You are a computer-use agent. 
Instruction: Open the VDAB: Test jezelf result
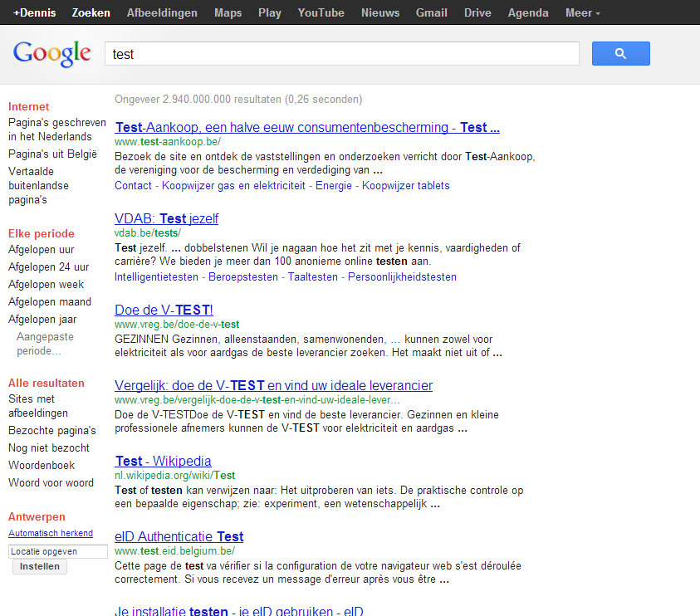(x=166, y=218)
